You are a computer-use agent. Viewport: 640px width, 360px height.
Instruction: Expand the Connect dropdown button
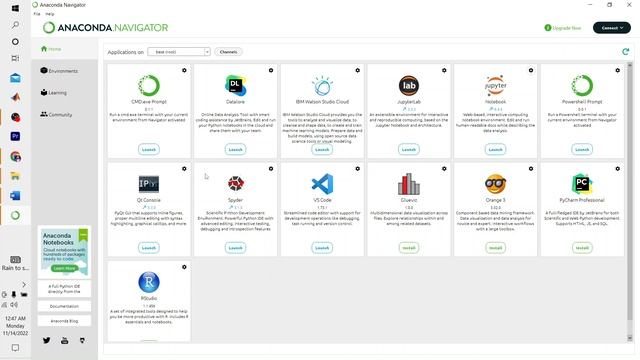pyautogui.click(x=612, y=28)
